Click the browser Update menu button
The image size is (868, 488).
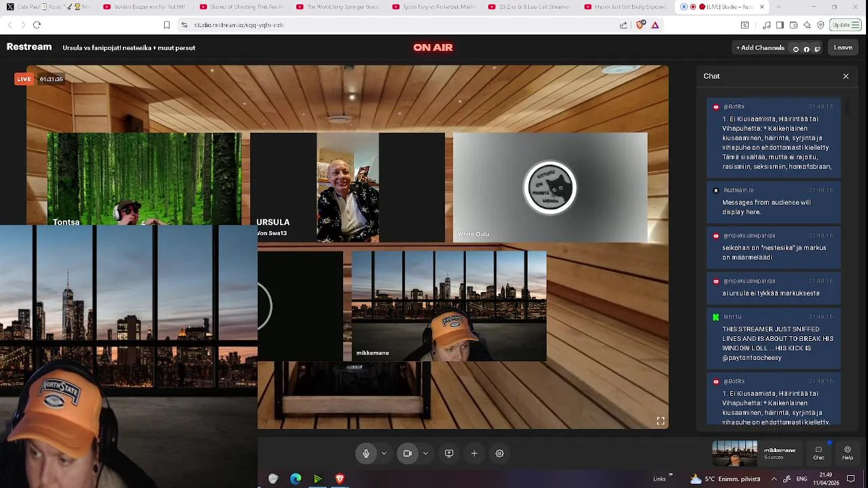pyautogui.click(x=846, y=25)
